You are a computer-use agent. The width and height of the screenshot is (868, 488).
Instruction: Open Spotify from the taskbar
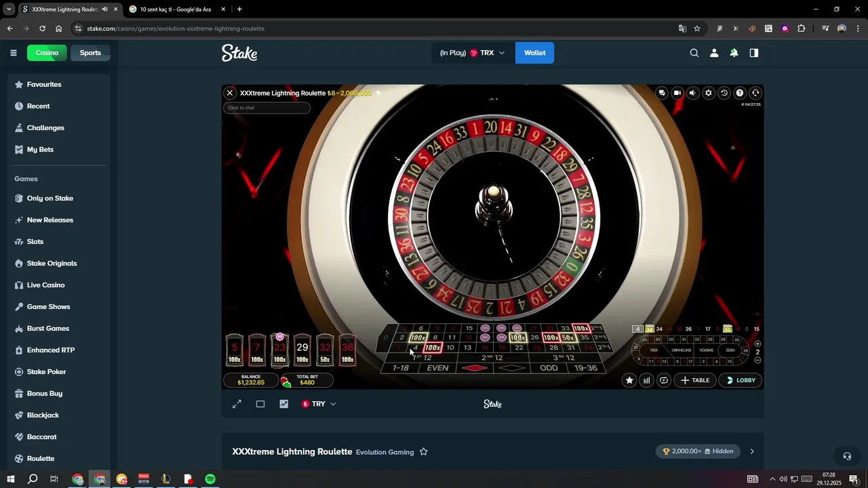click(x=210, y=479)
